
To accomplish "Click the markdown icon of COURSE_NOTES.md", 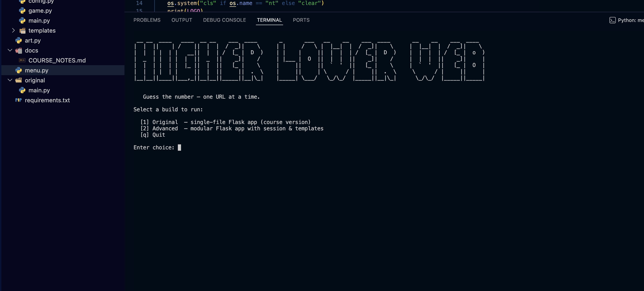I will pyautogui.click(x=22, y=60).
